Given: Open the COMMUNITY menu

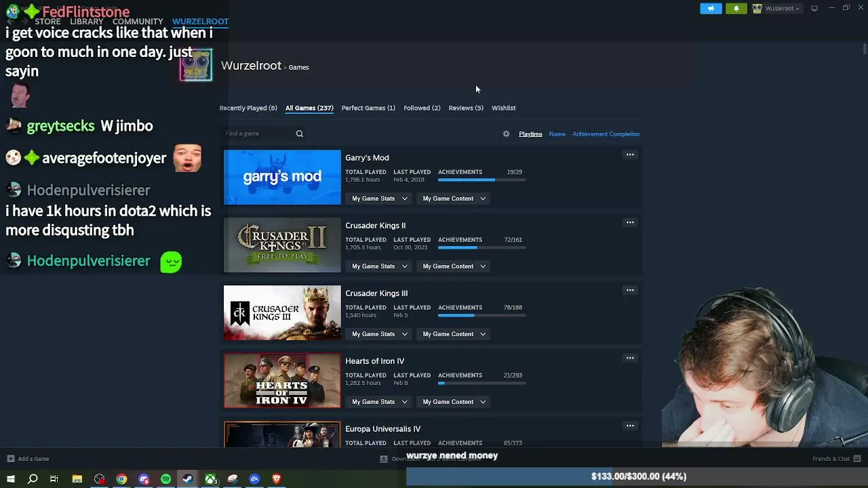Looking at the screenshot, I should (138, 22).
